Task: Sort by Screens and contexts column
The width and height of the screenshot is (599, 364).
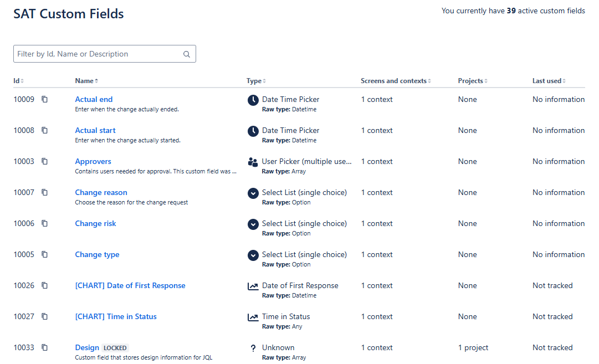Action: click(x=396, y=81)
